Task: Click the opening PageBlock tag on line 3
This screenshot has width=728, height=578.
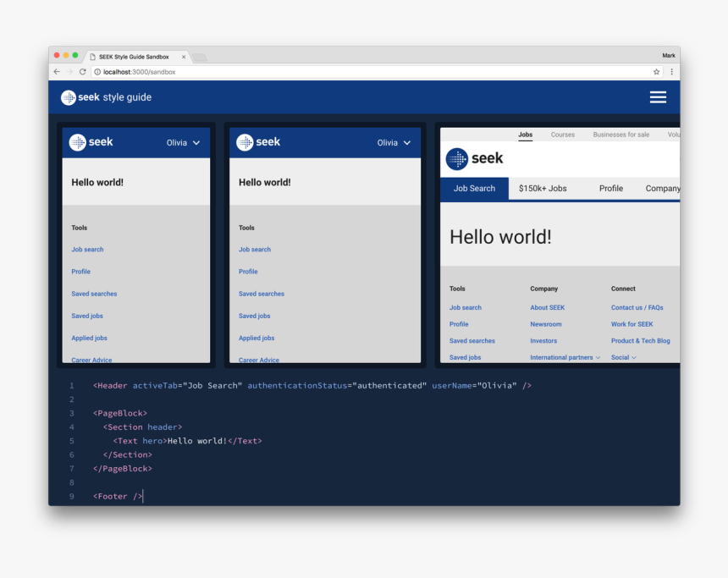Action: click(x=120, y=413)
